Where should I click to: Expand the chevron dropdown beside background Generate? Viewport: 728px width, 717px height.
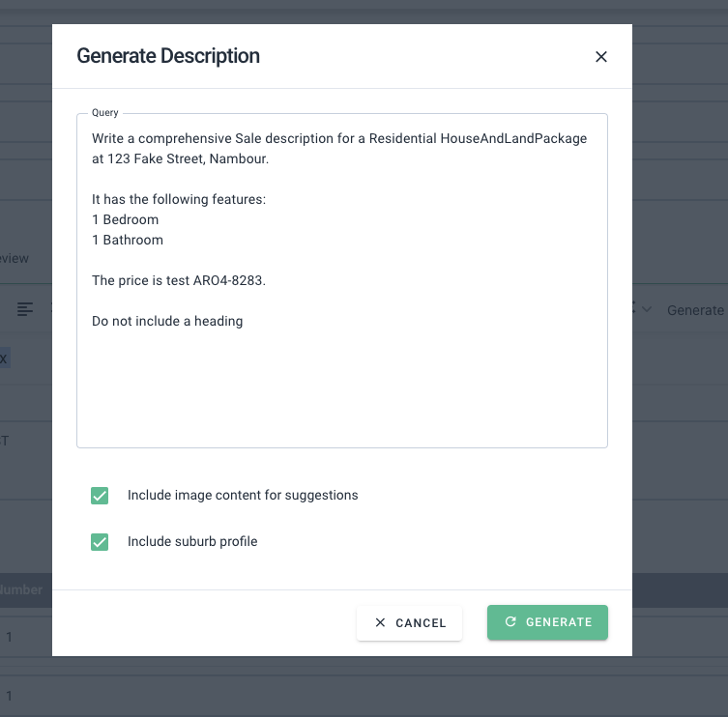[x=646, y=309]
